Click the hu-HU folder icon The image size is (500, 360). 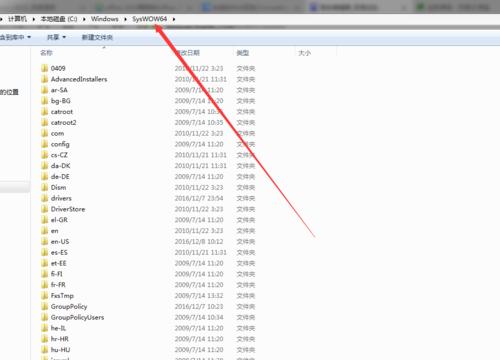click(44, 350)
